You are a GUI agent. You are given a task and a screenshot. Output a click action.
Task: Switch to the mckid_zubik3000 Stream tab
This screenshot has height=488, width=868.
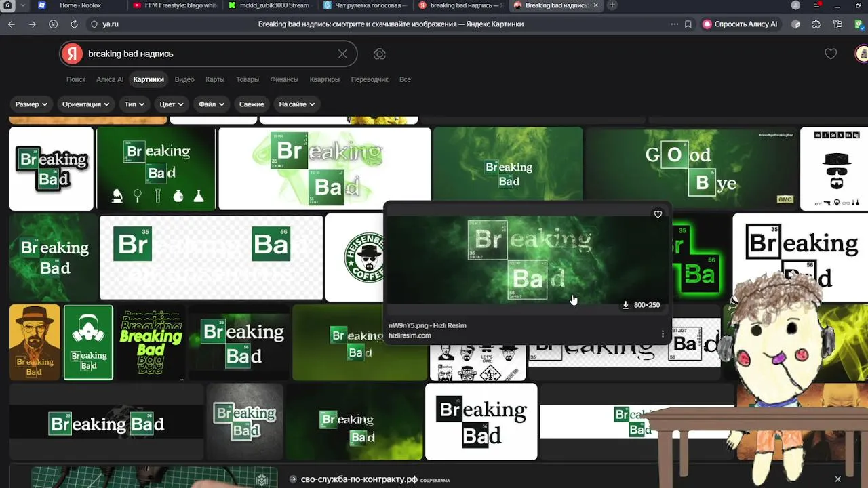tap(270, 5)
